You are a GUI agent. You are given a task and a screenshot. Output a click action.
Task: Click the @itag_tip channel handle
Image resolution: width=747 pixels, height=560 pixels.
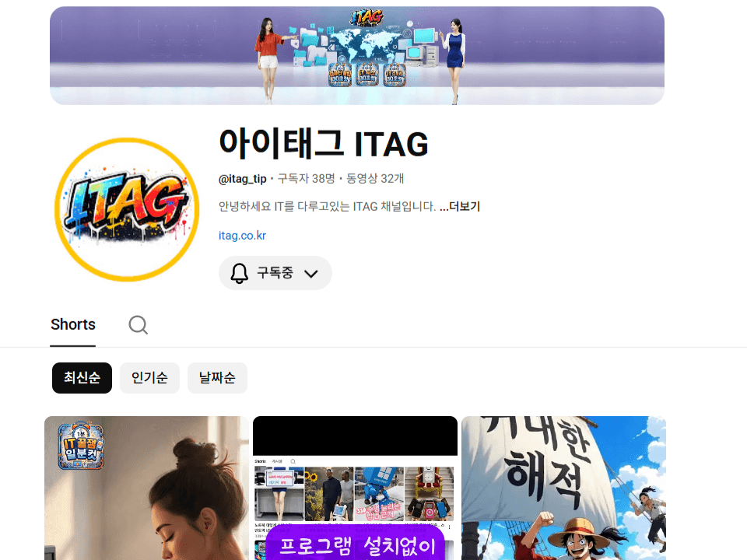(x=242, y=179)
